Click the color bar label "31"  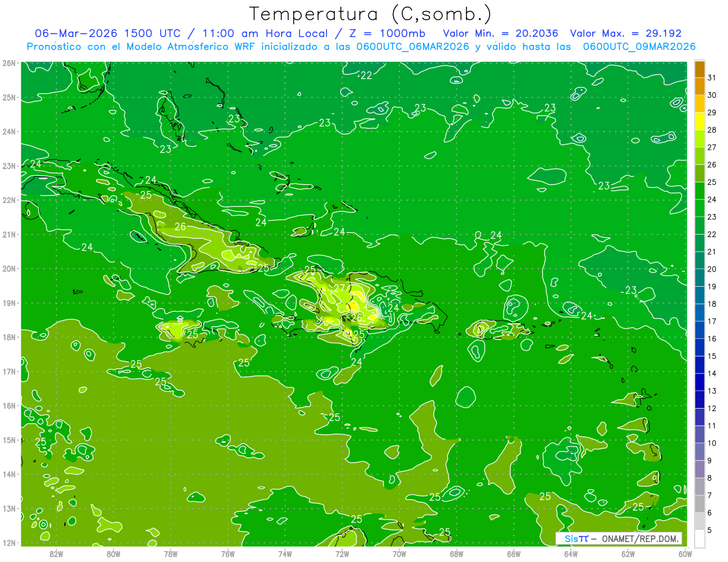coord(712,78)
